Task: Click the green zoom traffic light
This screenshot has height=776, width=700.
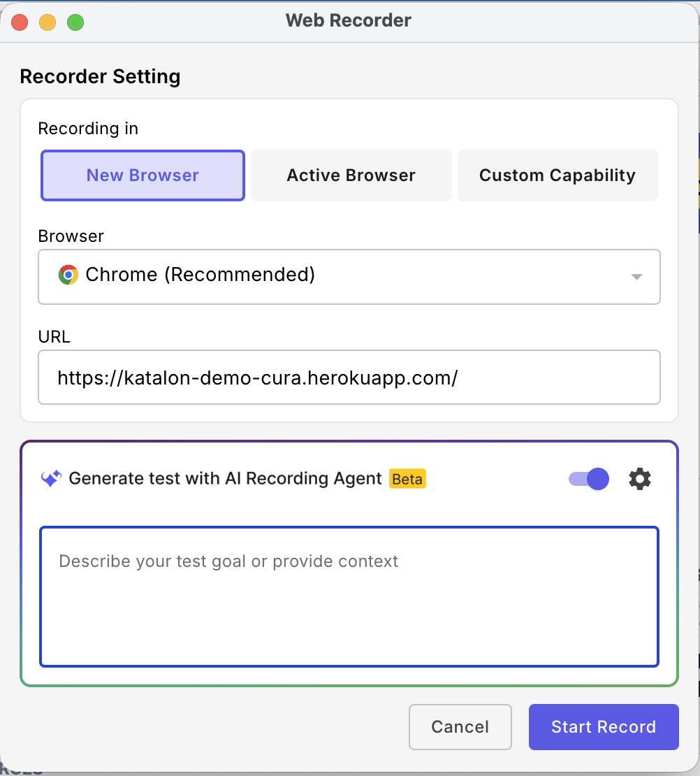Action: pos(75,22)
